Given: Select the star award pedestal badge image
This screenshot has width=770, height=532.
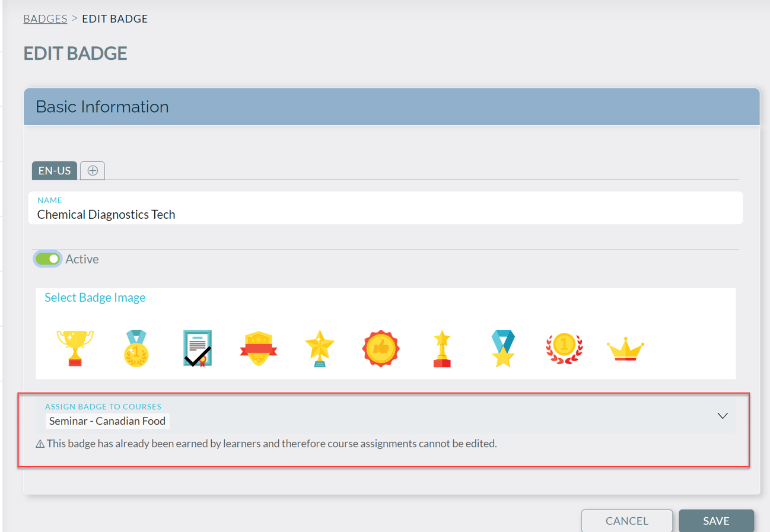Looking at the screenshot, I should pos(442,347).
